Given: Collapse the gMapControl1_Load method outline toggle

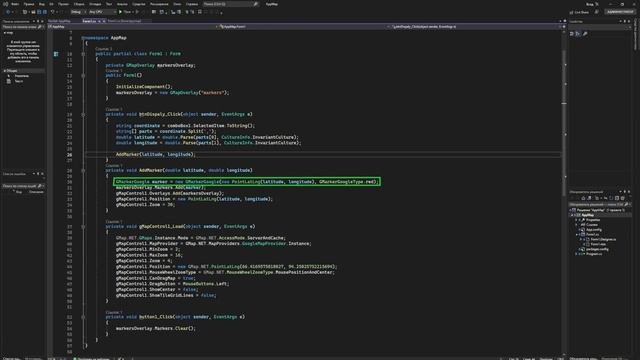Looking at the screenshot, I should (x=83, y=227).
